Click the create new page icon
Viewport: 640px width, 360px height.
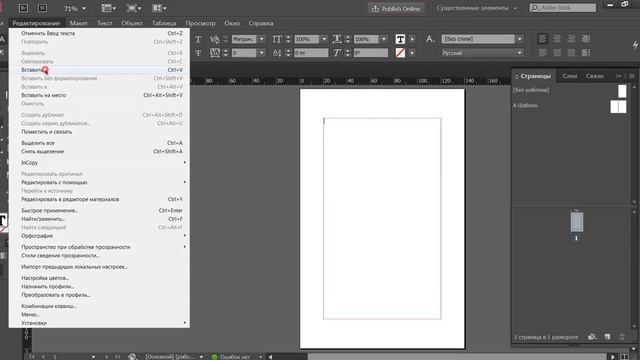tap(607, 337)
